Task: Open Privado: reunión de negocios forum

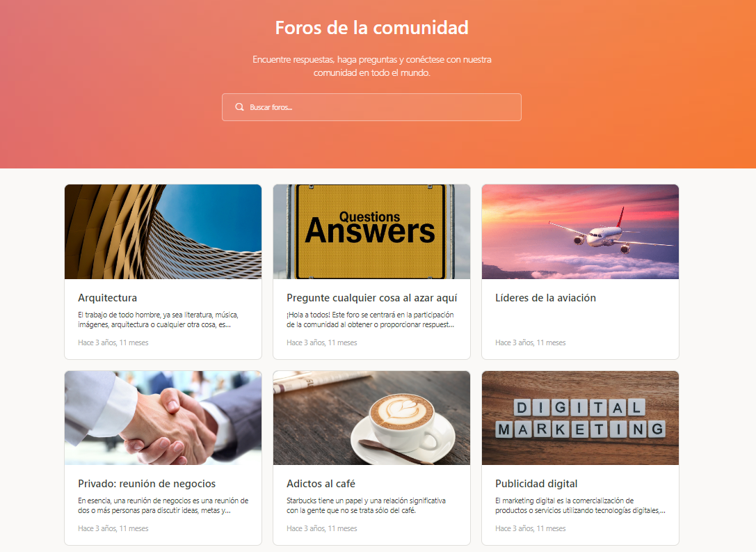Action: click(x=147, y=484)
